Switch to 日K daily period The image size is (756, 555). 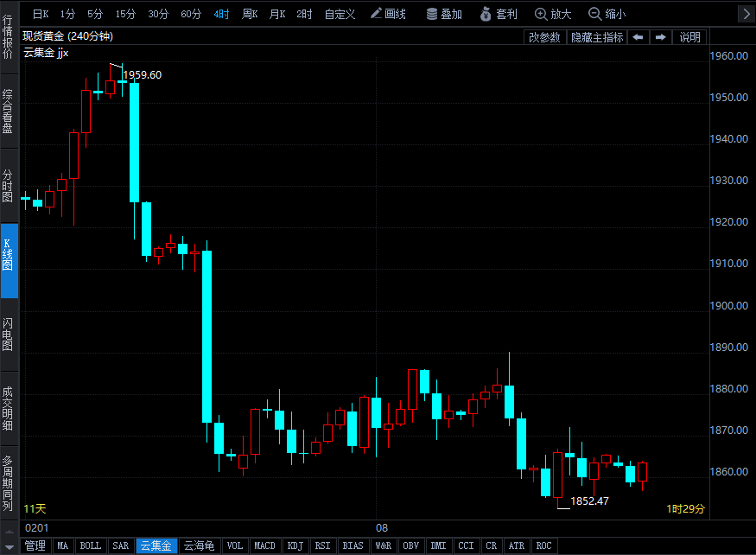click(41, 14)
